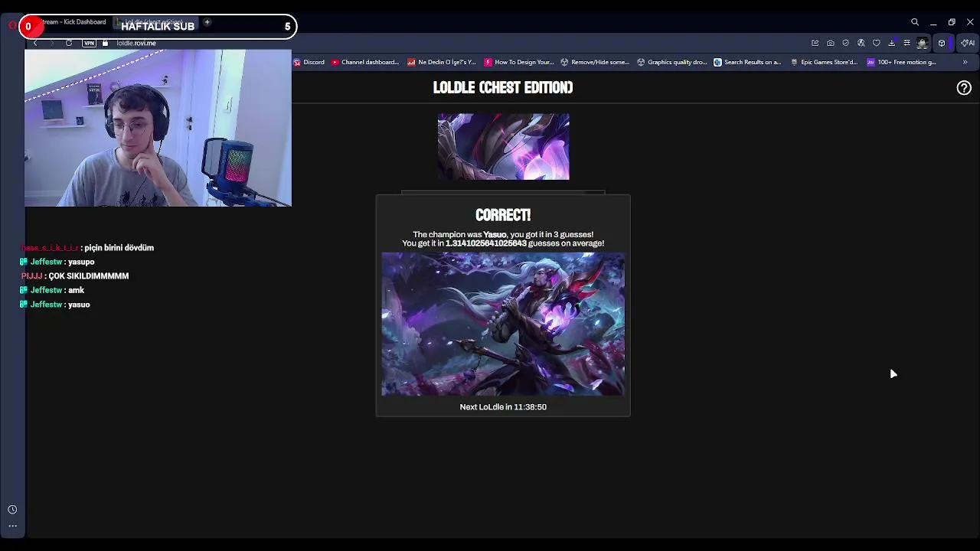Open the Remove/Hide some bookmark
This screenshot has width=980, height=551.
click(x=595, y=62)
